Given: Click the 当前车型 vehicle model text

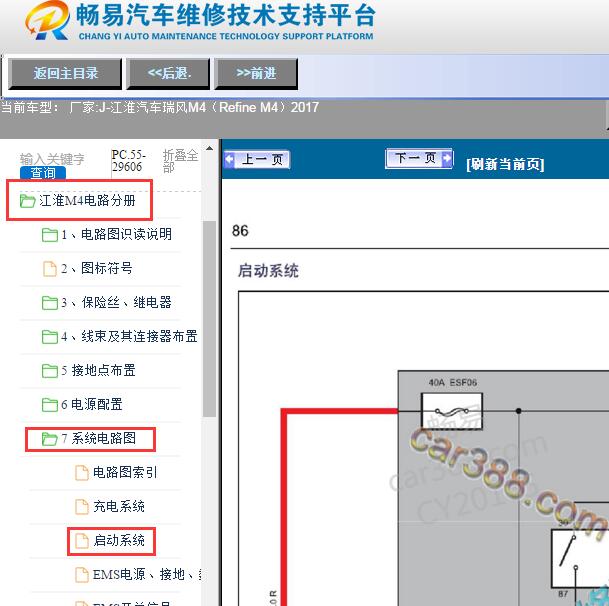Looking at the screenshot, I should 160,107.
